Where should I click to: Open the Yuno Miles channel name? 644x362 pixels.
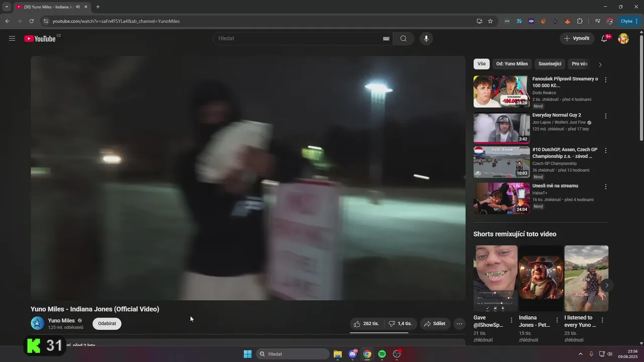(x=61, y=320)
